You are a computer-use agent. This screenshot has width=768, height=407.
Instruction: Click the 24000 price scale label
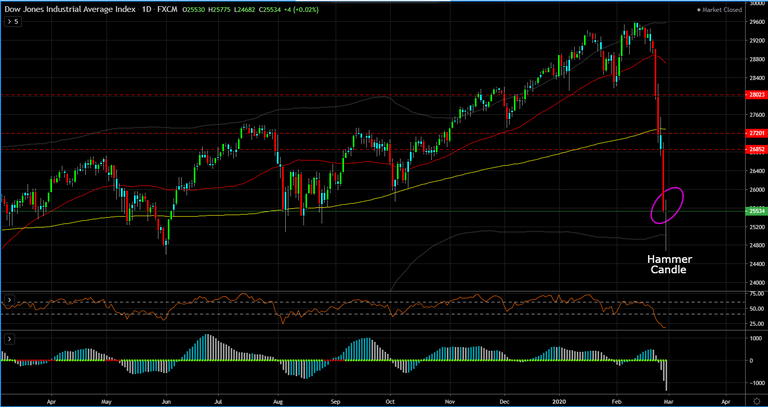tap(755, 283)
